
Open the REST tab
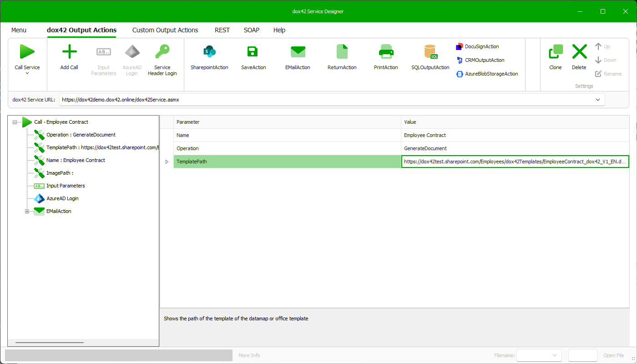point(222,30)
